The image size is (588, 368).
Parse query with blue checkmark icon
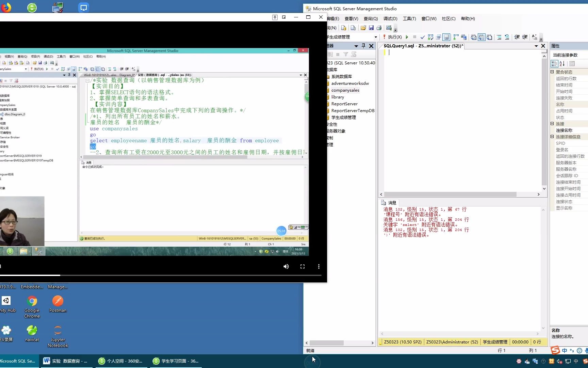pyautogui.click(x=423, y=37)
